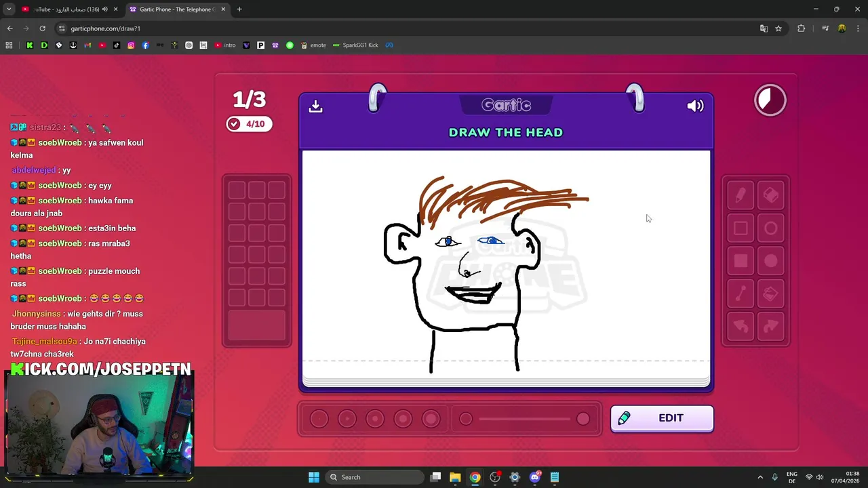Open the Google Translate page icon

pos(764,28)
